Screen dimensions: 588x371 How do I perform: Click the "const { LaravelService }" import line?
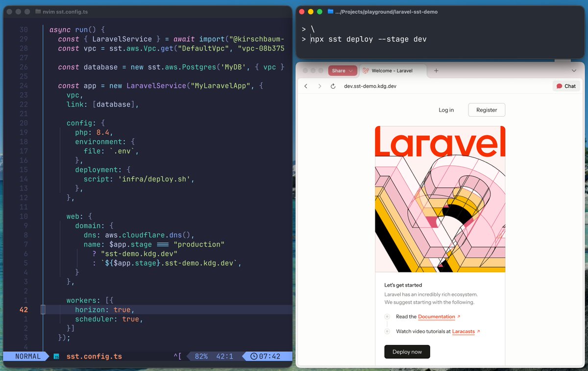point(171,39)
